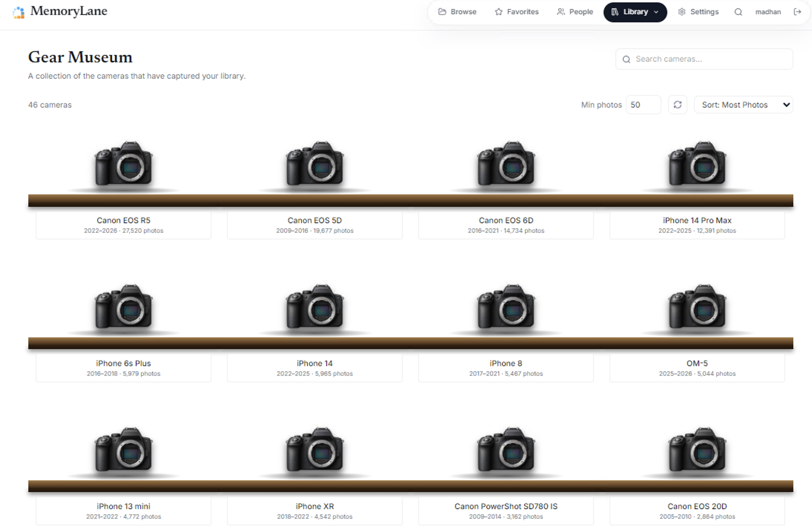
Task: Click the 2017–2021 · 5,467 photos text
Action: 506,374
